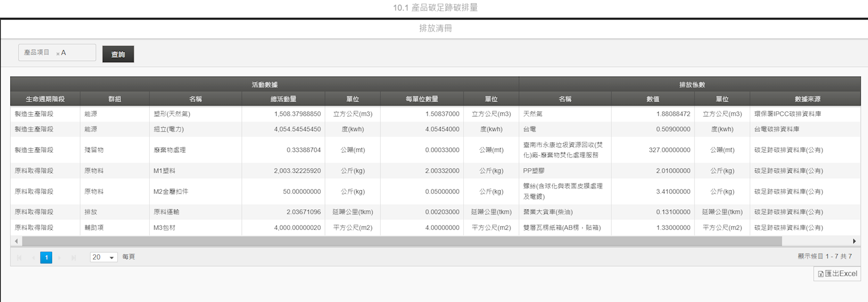
Task: Click the 每單位數量 column header
Action: click(x=422, y=99)
